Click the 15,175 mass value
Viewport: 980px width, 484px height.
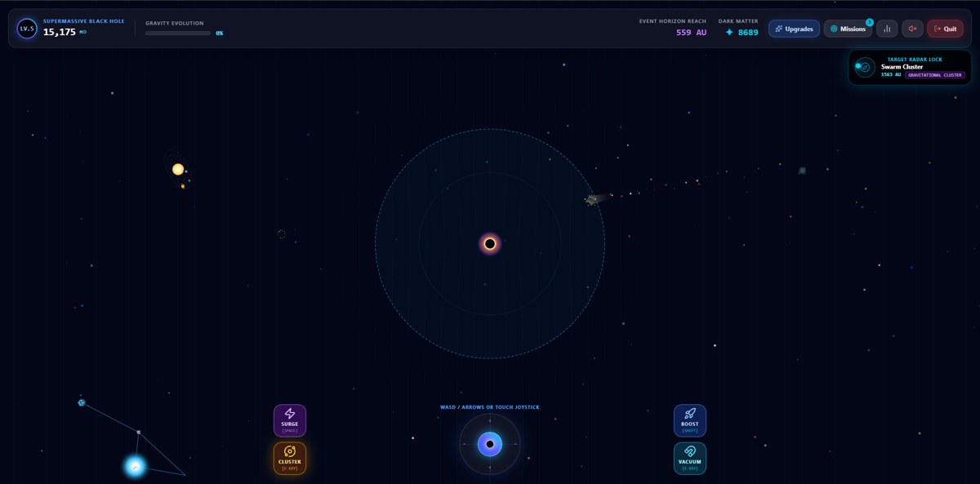pyautogui.click(x=60, y=32)
